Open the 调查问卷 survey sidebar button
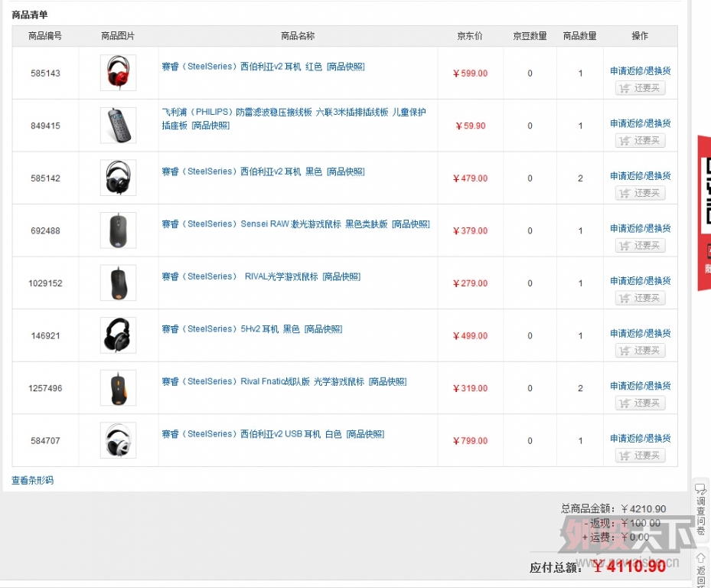The width and height of the screenshot is (711, 588). (x=700, y=508)
